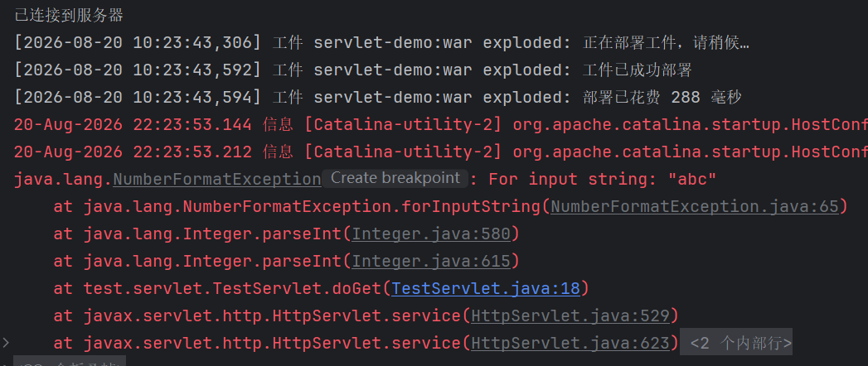Click the log line ending 工件已成功部署

click(x=353, y=70)
